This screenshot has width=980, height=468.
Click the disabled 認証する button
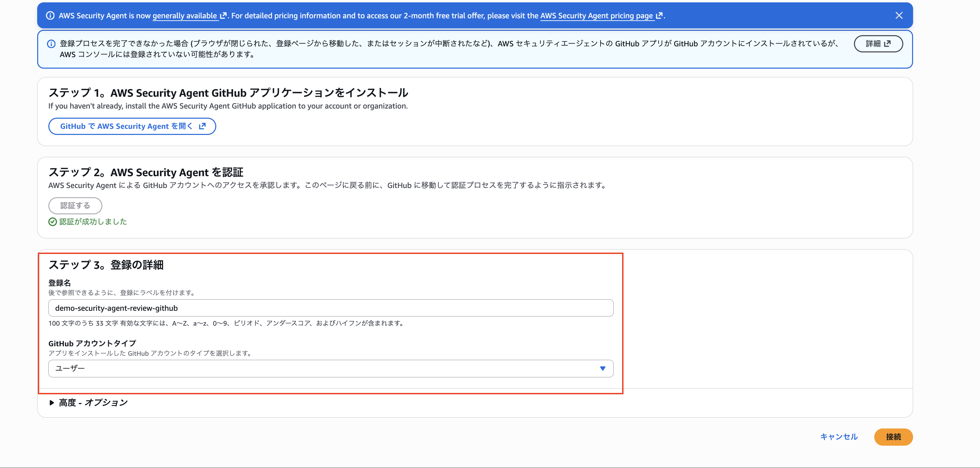pos(75,205)
